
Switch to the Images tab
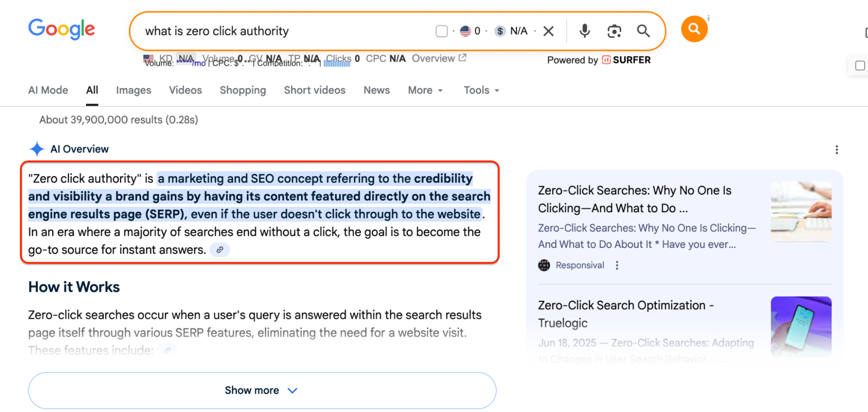[133, 90]
